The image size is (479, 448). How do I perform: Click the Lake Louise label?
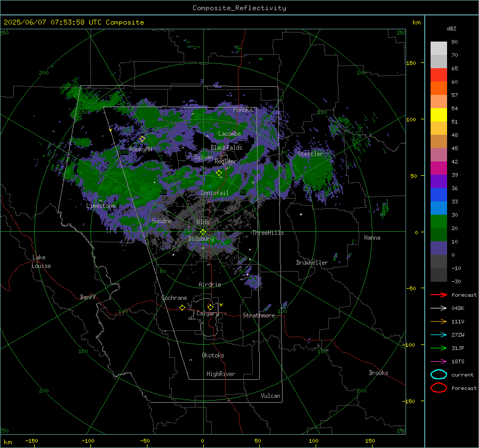point(41,262)
